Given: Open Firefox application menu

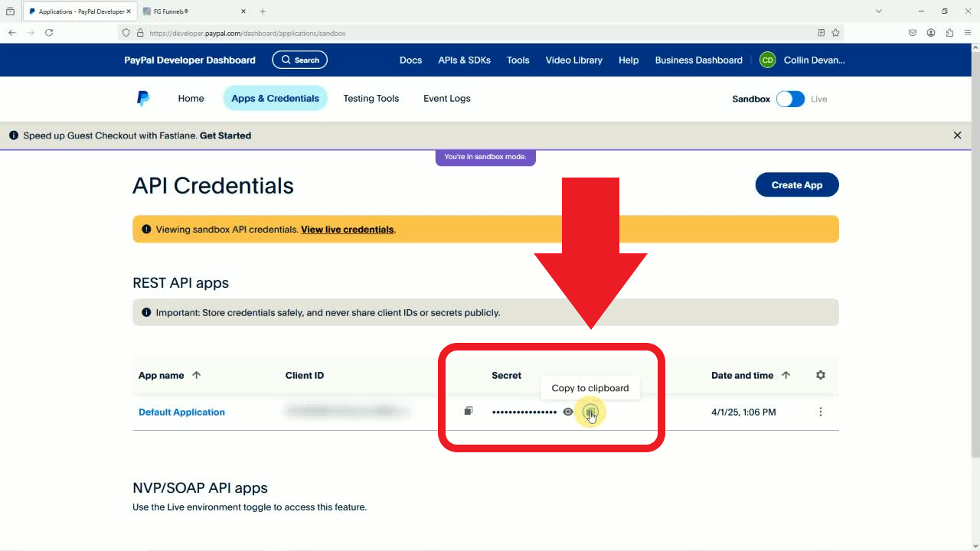Looking at the screenshot, I should 968,33.
